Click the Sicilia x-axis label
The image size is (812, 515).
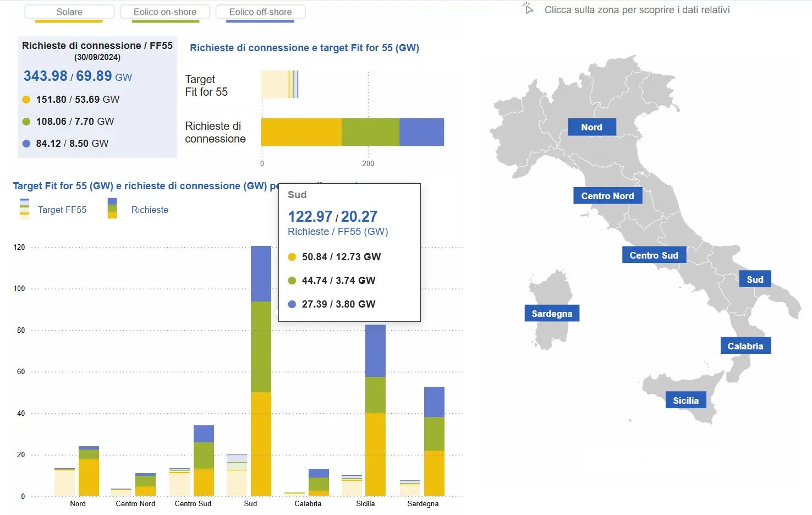(x=365, y=504)
